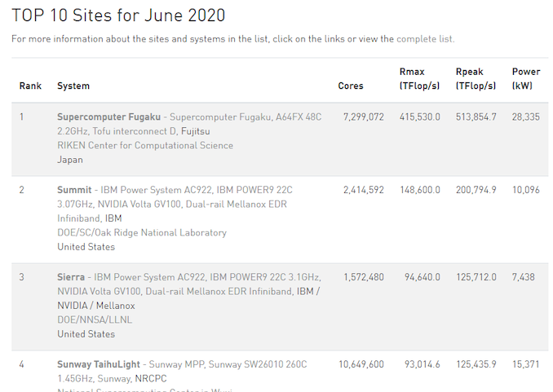Select Summit Rpeak value 200,794.9
This screenshot has width=553, height=392.
pyautogui.click(x=476, y=190)
